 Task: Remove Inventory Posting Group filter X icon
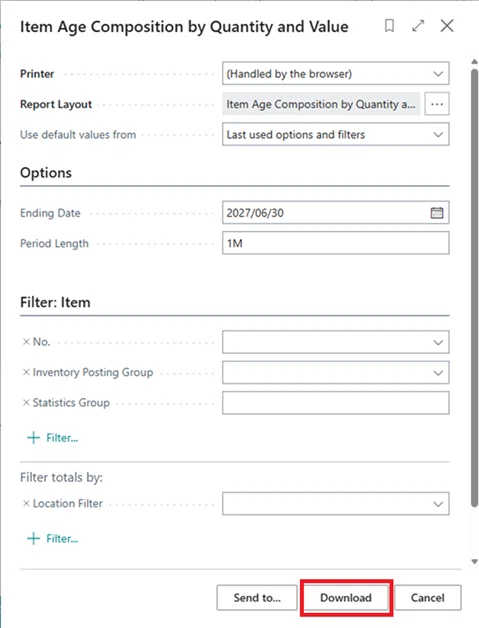(x=26, y=372)
